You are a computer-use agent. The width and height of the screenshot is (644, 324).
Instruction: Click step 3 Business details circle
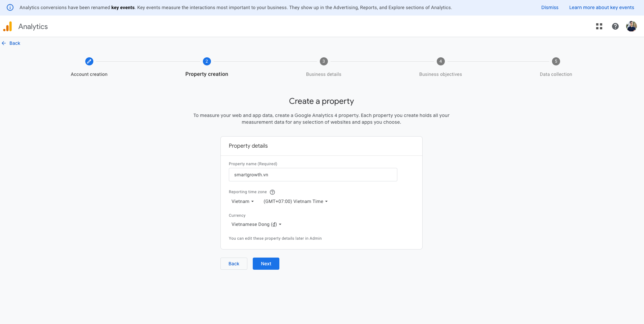click(324, 61)
